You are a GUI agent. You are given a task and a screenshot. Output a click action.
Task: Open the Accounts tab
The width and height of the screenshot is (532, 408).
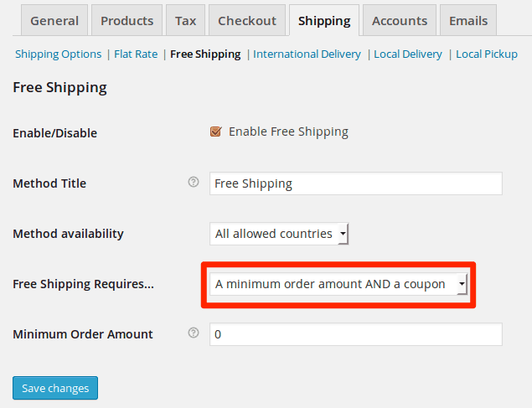click(400, 20)
